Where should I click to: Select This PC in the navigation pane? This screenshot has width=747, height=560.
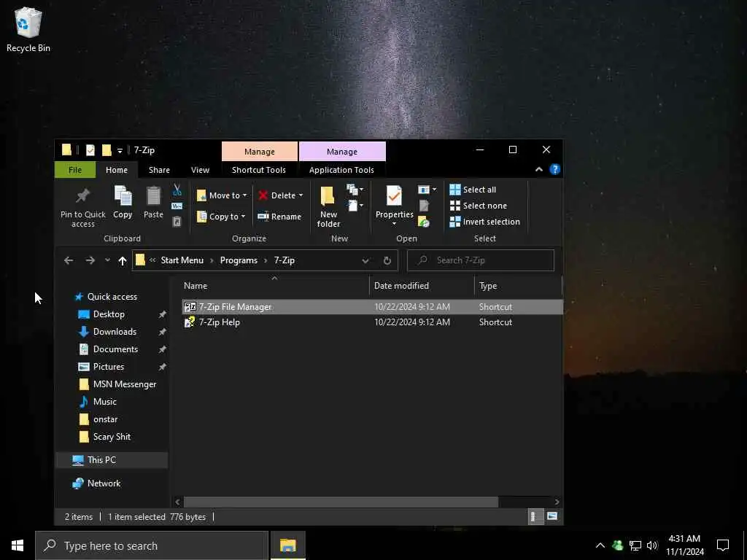pos(112,460)
